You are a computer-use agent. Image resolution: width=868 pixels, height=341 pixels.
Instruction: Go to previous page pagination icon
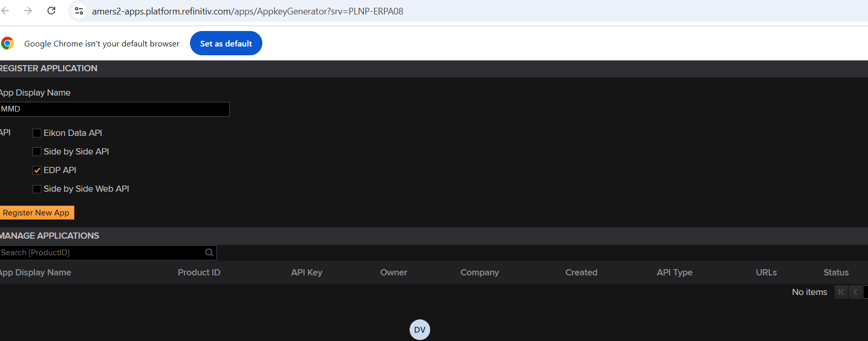(x=855, y=292)
